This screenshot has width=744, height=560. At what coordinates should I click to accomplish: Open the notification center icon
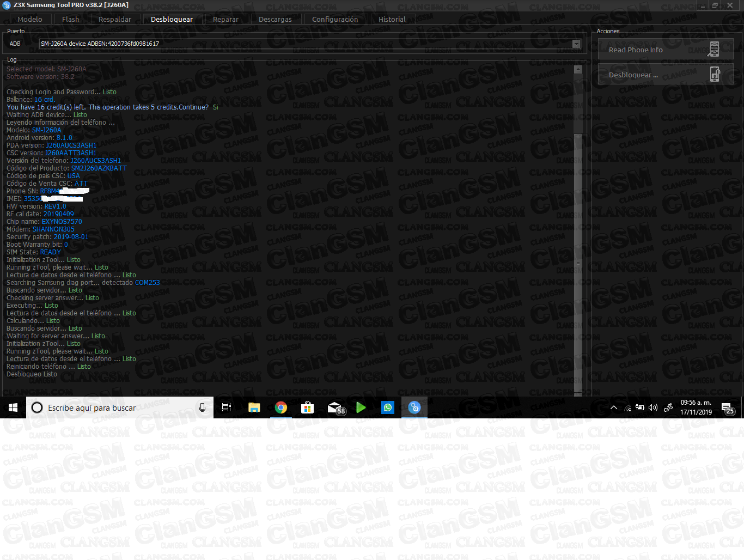(728, 408)
